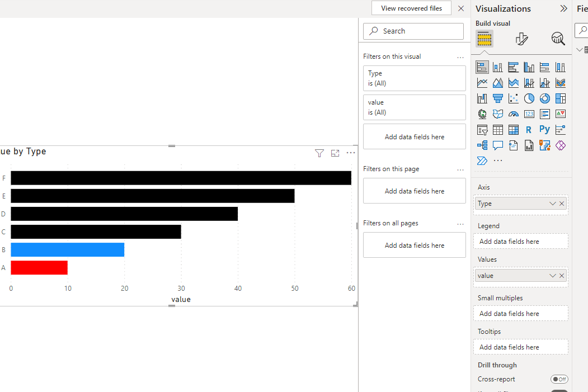Expand the Type filter card
The height and width of the screenshot is (392, 588).
[415, 78]
